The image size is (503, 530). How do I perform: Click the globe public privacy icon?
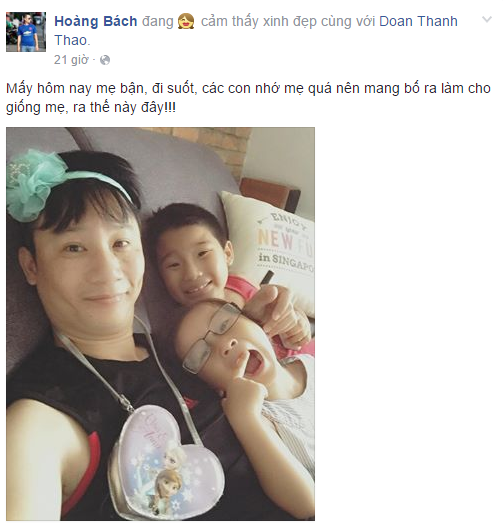105,60
